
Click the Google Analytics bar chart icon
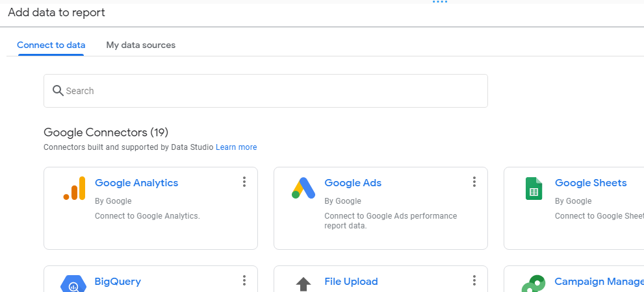74,188
